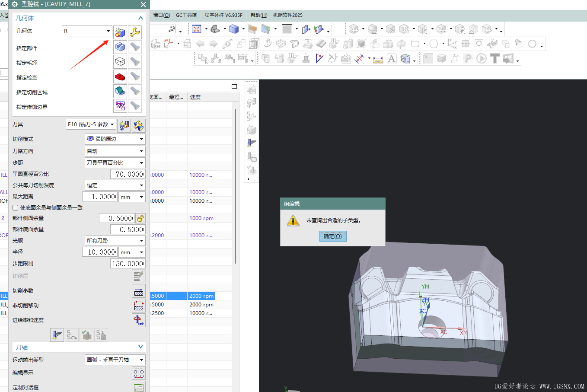
Task: Click the measure distance ruler toolbar icon
Action: pyautogui.click(x=378, y=59)
